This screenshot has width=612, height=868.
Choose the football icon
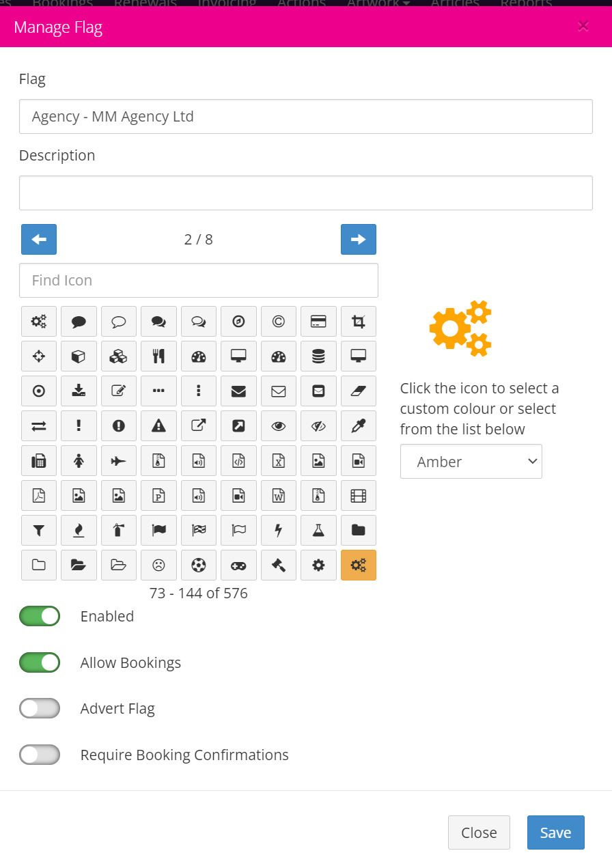[x=199, y=565]
